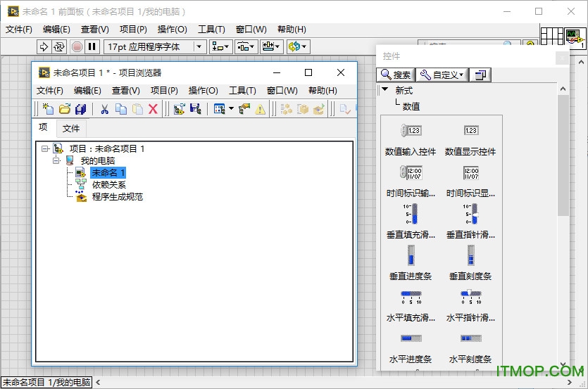Click Open folder icon in project toolbar

point(65,109)
